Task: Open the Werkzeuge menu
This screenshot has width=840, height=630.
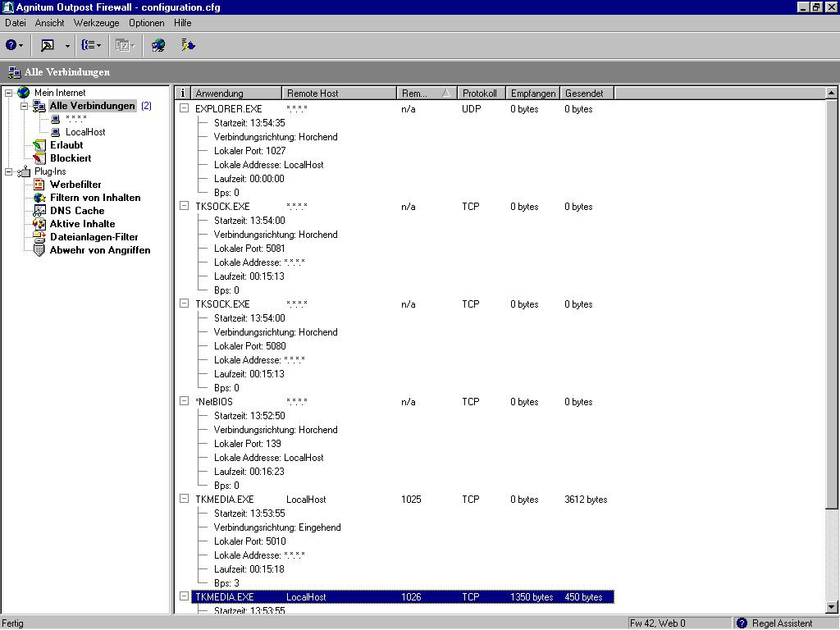Action: click(96, 23)
